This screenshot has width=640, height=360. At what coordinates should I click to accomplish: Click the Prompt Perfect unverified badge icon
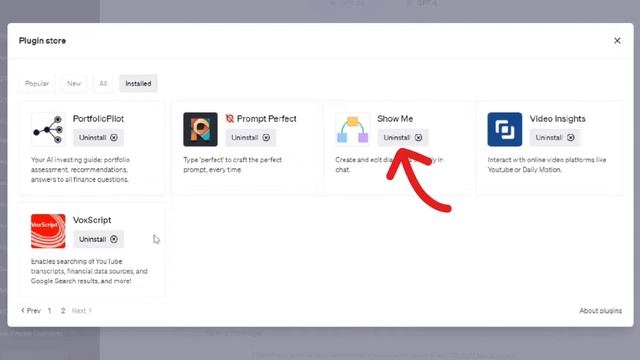click(x=230, y=118)
